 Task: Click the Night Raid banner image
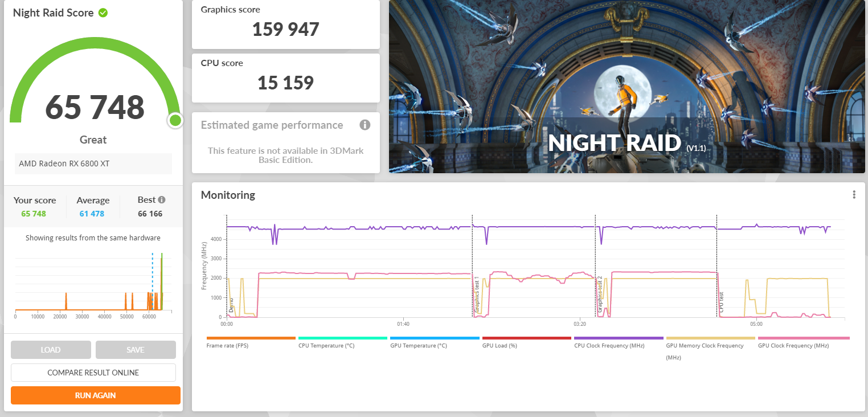(627, 85)
